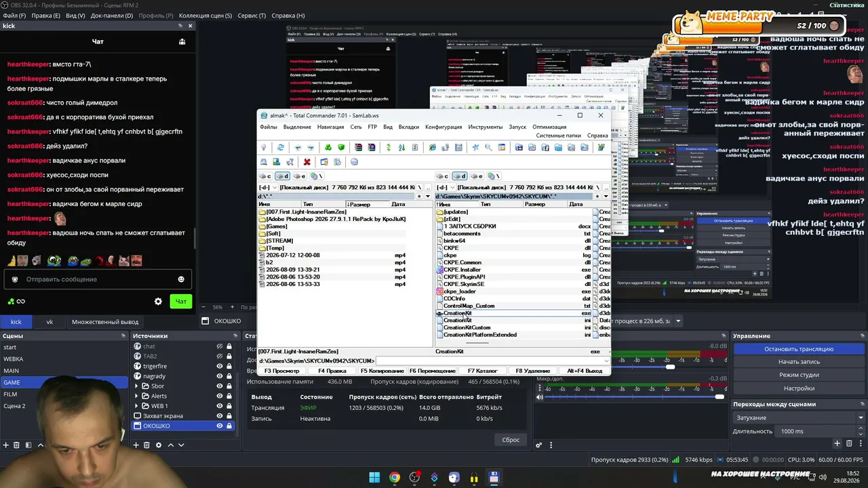The image size is (868, 488).
Task: Open the Инструменты menu in Total Commander
Action: click(x=485, y=127)
